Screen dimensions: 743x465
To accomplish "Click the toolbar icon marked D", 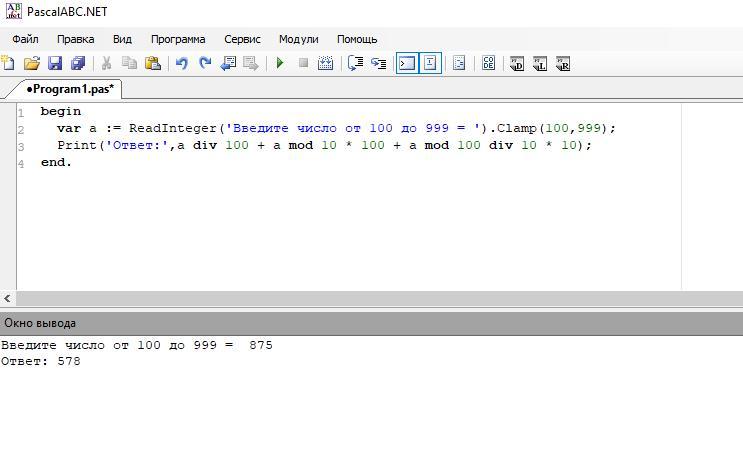I will click(516, 64).
